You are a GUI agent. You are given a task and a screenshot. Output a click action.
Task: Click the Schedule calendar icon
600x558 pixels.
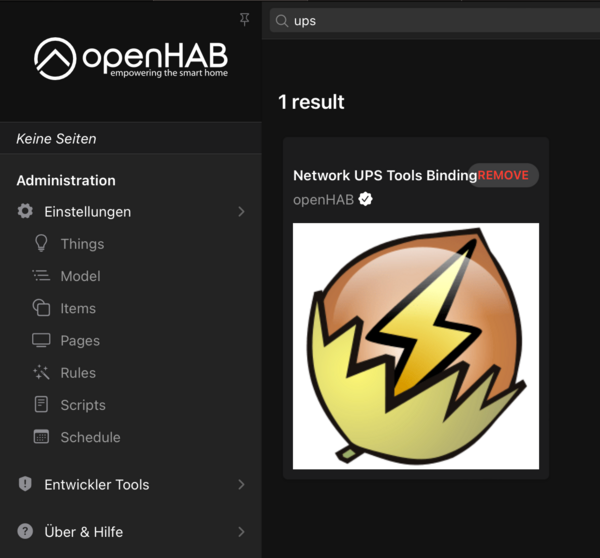pos(41,437)
